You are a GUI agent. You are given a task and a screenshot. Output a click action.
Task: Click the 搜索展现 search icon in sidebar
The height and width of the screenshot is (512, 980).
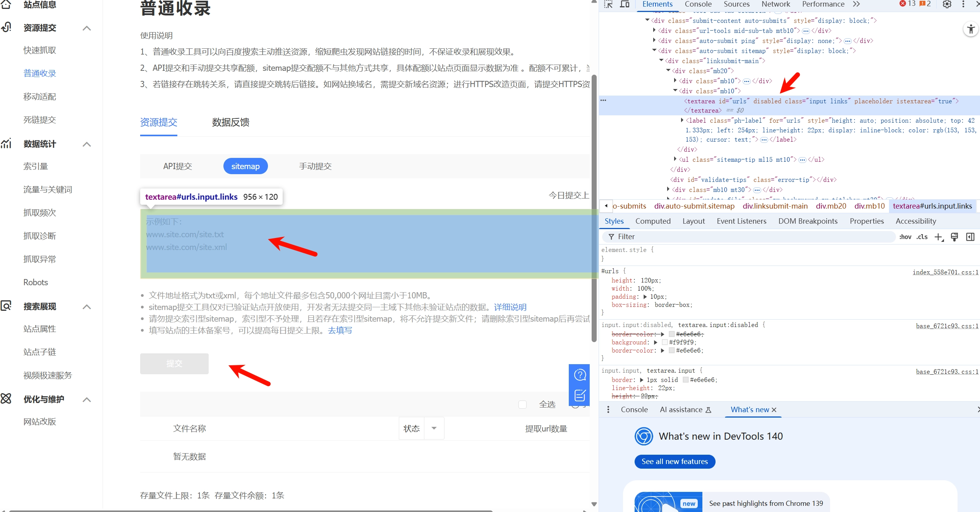pyautogui.click(x=6, y=306)
